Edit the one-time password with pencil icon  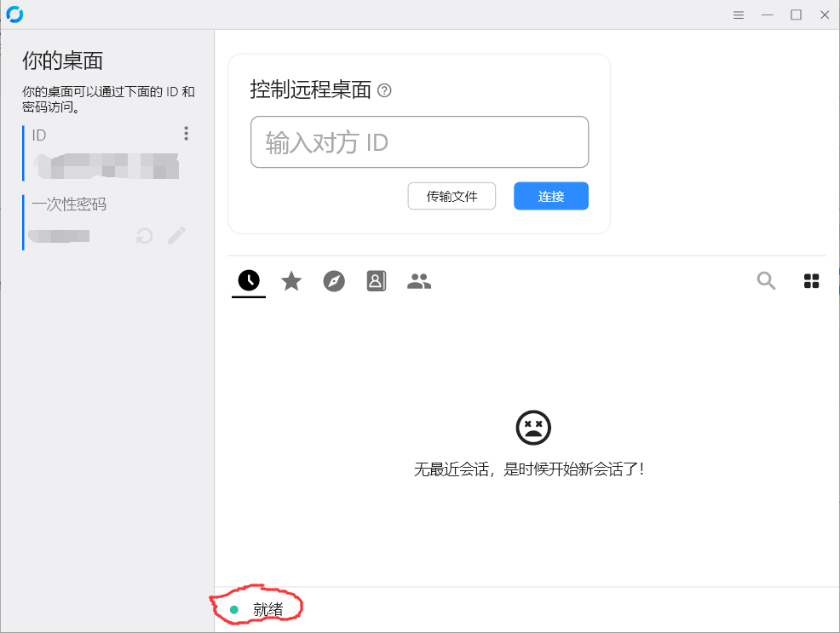(x=176, y=235)
